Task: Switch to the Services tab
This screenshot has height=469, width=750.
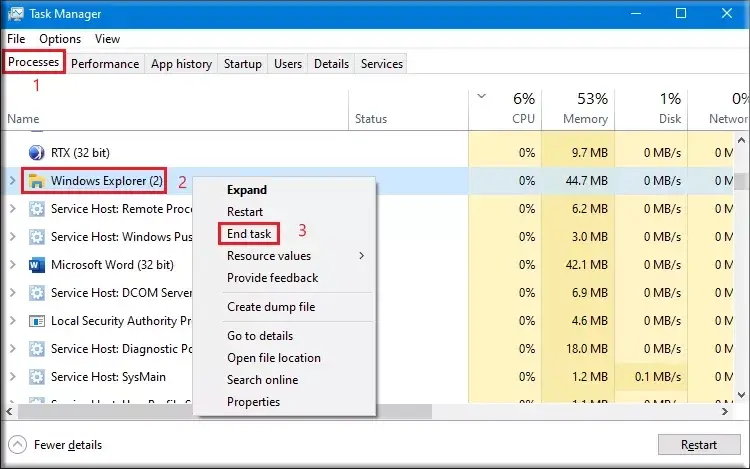Action: [381, 64]
